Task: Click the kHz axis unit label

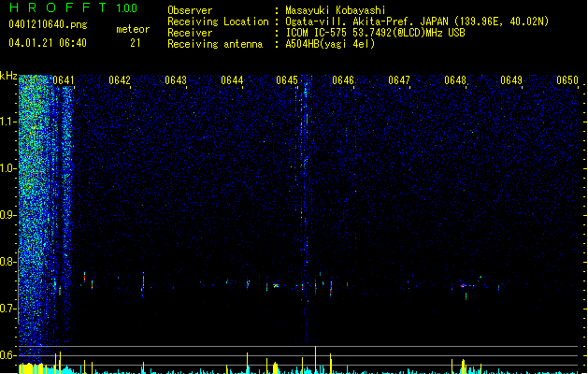Action: click(x=8, y=76)
